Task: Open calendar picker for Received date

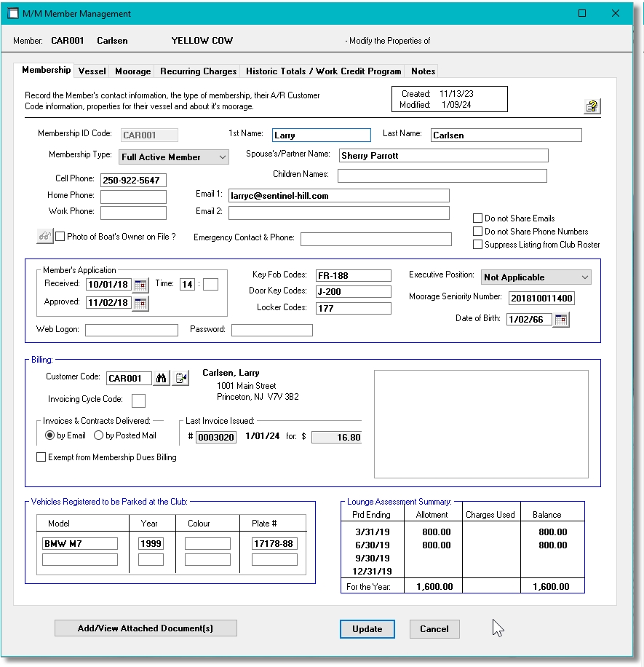Action: (140, 285)
